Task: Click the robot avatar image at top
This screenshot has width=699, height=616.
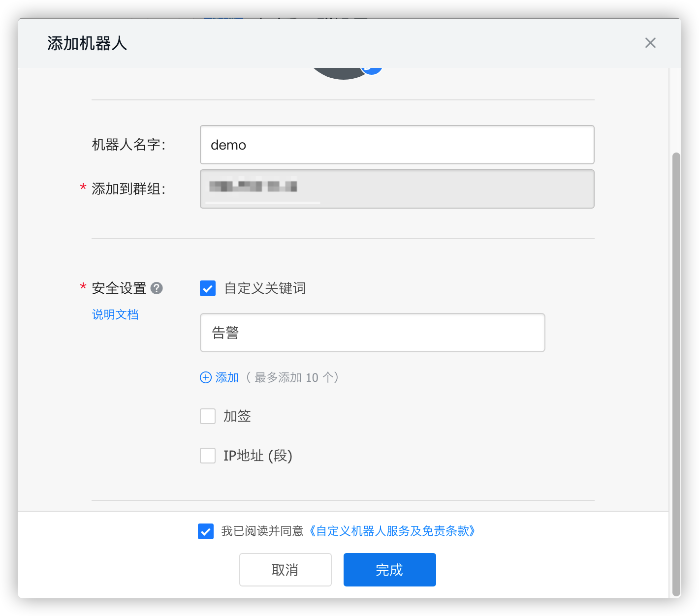Action: point(340,73)
